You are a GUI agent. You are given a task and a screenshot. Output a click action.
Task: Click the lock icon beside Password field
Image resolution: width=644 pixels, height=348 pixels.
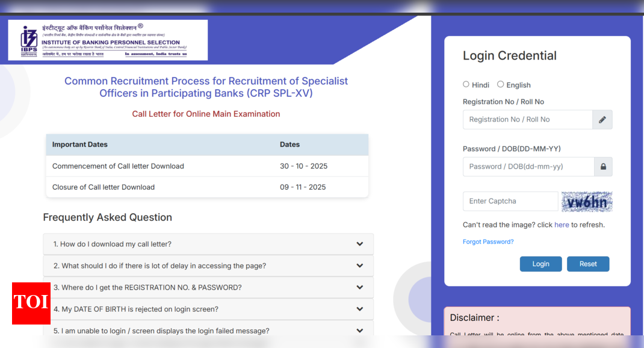click(602, 166)
